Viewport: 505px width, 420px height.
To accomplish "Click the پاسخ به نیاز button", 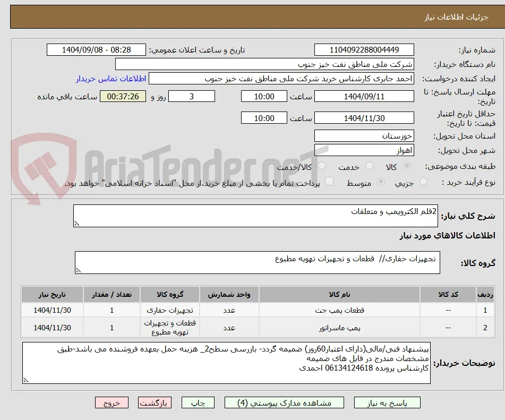I will (387, 403).
